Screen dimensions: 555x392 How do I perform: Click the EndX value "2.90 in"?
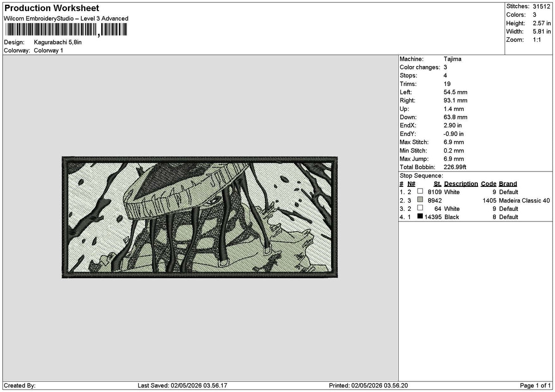tap(453, 125)
